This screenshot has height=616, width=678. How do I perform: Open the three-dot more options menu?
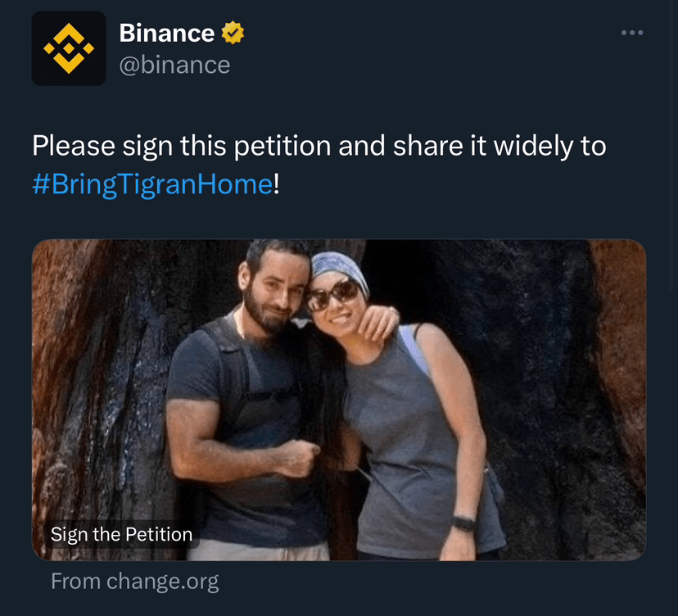(632, 33)
